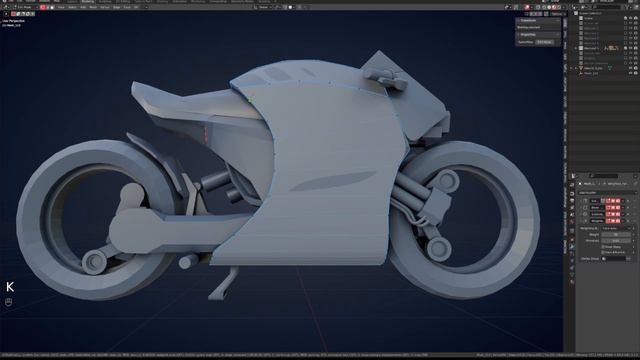The image size is (640, 360).
Task: Open the Weighted Normal modifier options dropdown
Action: (x=623, y=221)
